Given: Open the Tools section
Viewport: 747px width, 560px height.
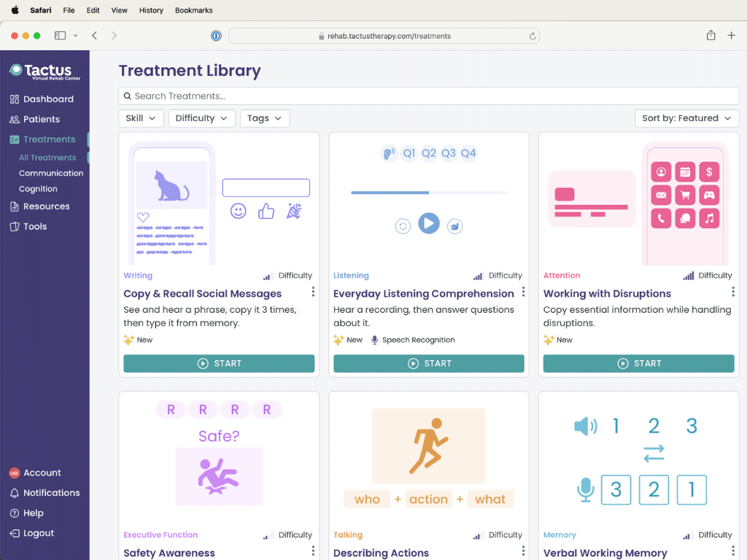Looking at the screenshot, I should coord(28,226).
